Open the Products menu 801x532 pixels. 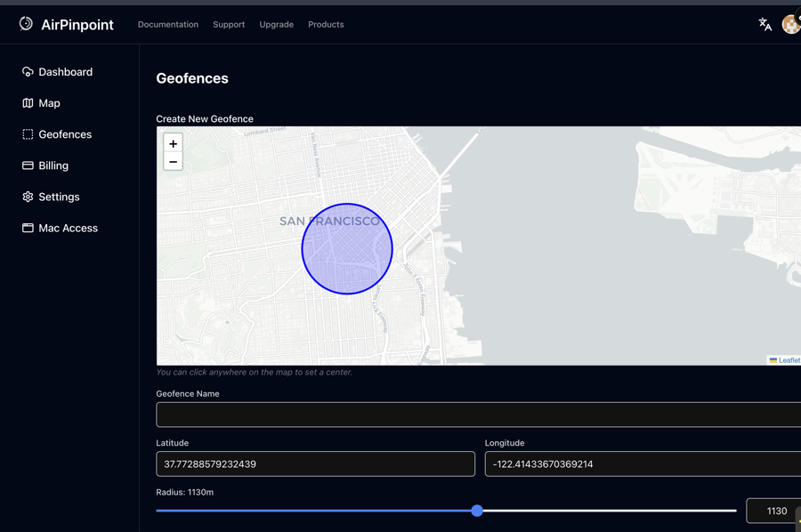[x=326, y=24]
